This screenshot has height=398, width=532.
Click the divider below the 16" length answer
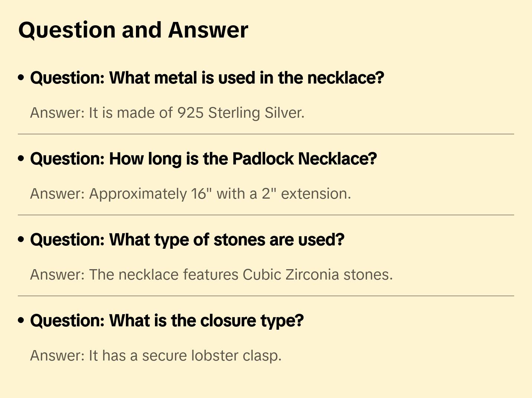[266, 215]
